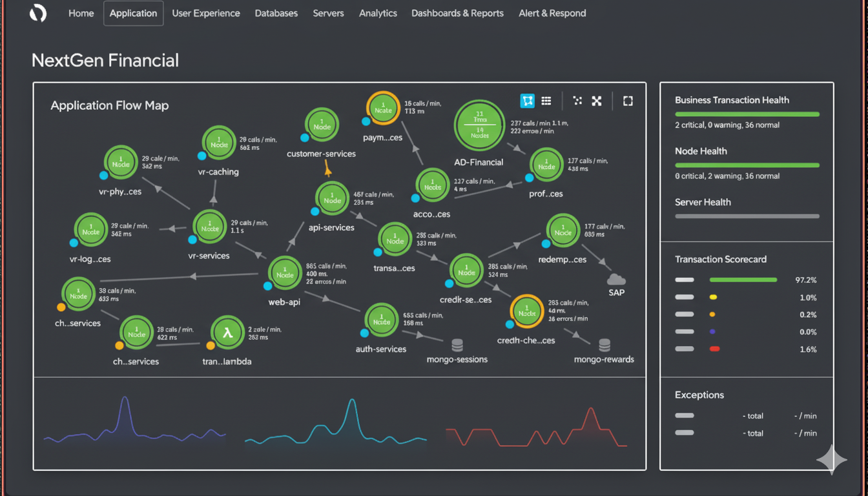The image size is (868, 496).
Task: Select the tran..lambda function node
Action: pyautogui.click(x=227, y=333)
